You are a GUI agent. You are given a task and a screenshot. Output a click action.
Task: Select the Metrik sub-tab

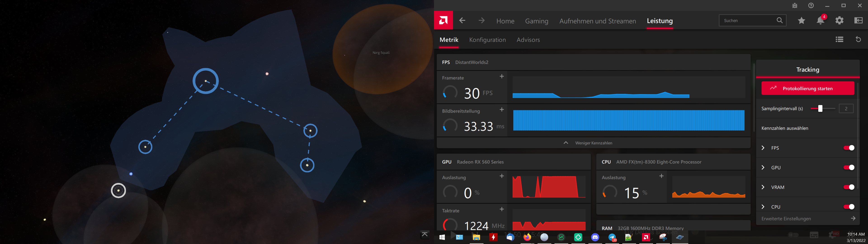(449, 40)
